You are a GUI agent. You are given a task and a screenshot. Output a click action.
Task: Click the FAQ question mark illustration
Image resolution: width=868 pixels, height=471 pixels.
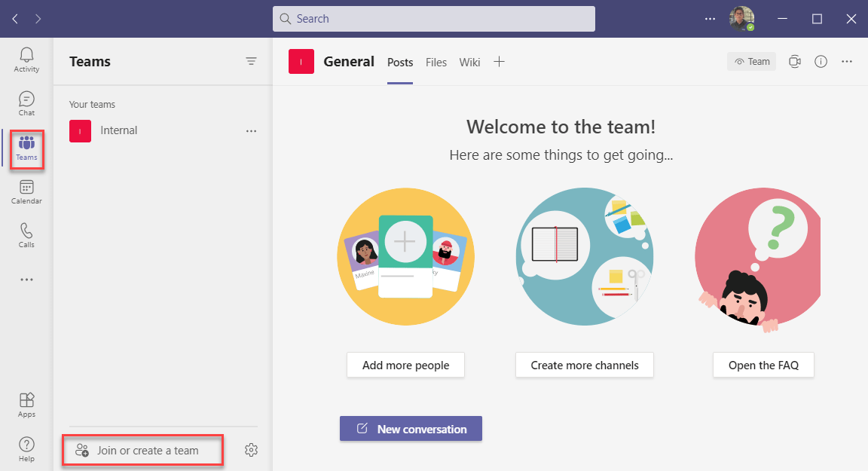[758, 259]
